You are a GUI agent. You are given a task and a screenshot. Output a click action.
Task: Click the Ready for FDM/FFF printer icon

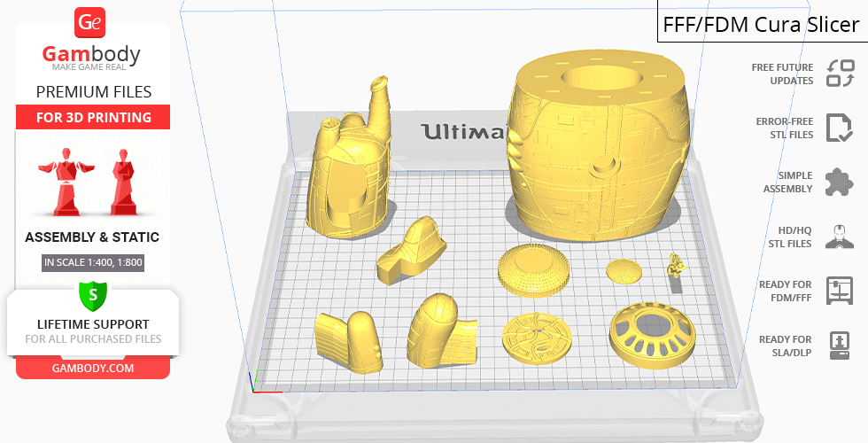(839, 291)
